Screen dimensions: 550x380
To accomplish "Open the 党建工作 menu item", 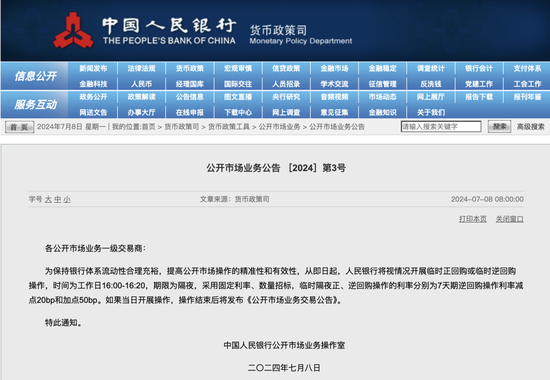I will point(479,84).
